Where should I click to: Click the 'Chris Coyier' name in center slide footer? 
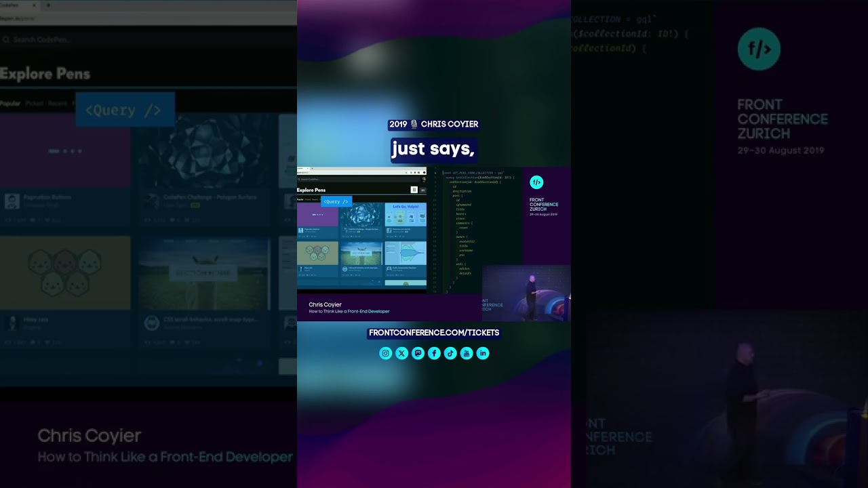[x=325, y=305]
